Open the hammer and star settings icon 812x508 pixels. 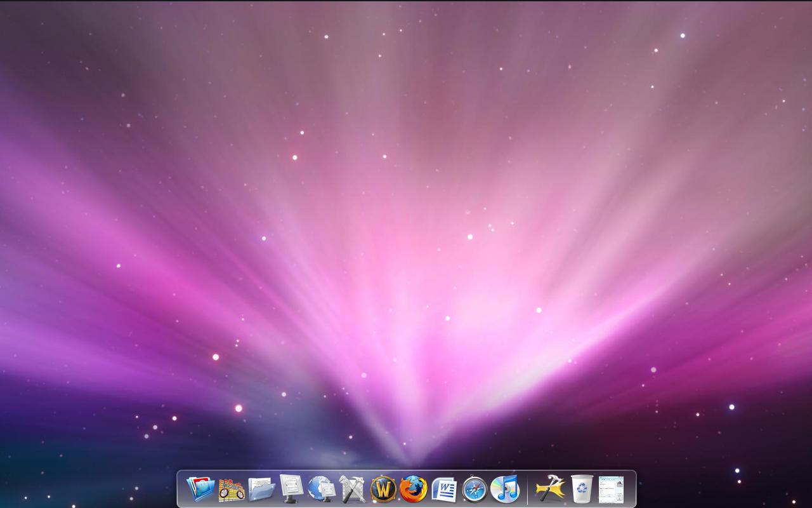point(550,489)
